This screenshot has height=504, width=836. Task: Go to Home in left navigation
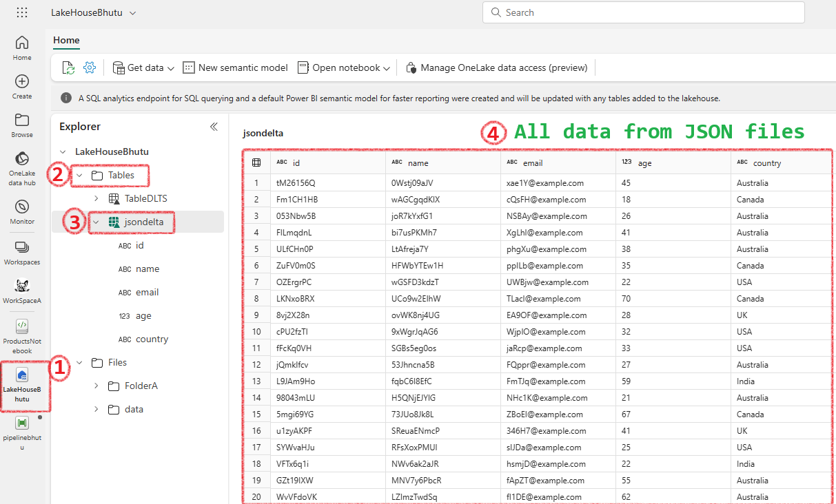(22, 48)
